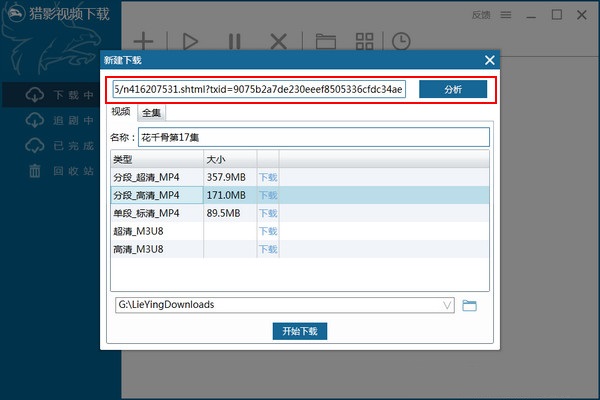600x400 pixels.
Task: Click the 反馈 feedback link
Action: (x=481, y=15)
